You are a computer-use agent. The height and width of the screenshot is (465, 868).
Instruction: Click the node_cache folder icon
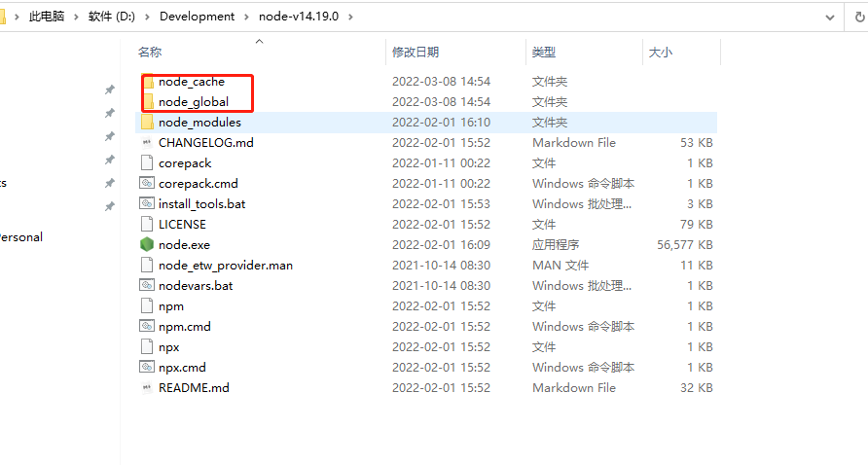pos(147,82)
